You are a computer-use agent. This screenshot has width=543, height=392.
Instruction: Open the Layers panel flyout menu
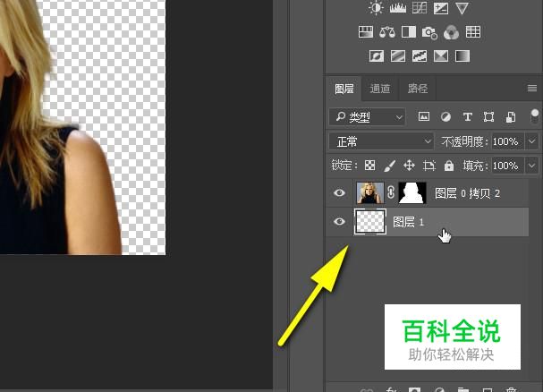click(532, 89)
